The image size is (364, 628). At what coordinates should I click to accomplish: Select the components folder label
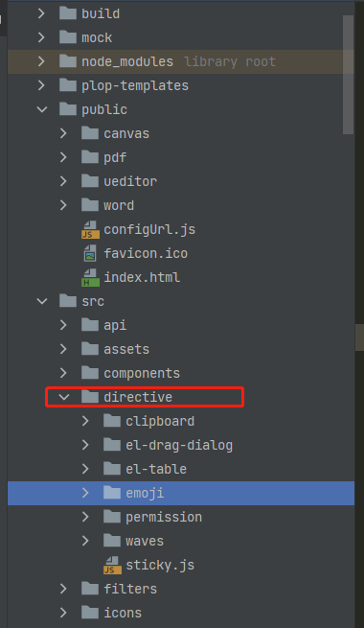[x=142, y=373]
